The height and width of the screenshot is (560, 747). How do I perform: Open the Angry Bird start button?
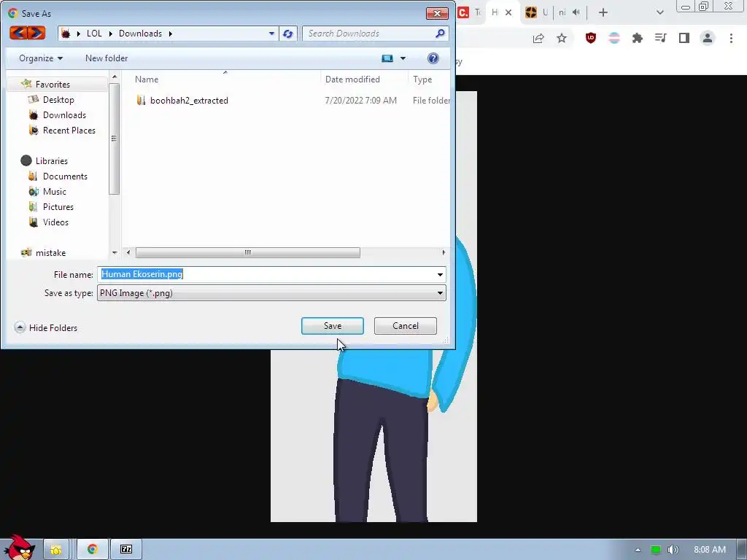[19, 547]
